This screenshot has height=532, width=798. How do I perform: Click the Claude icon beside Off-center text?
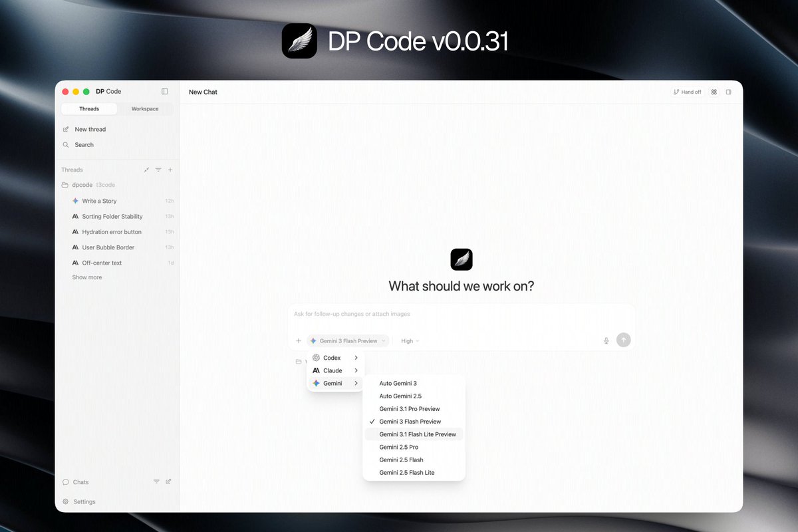click(75, 263)
